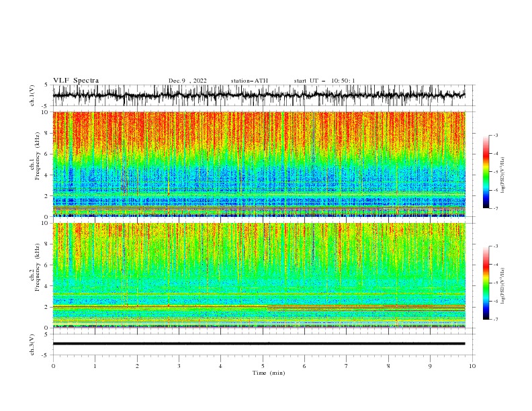
Task: Click the "8" kHz tick on ch.2 axis
Action: tap(47, 244)
